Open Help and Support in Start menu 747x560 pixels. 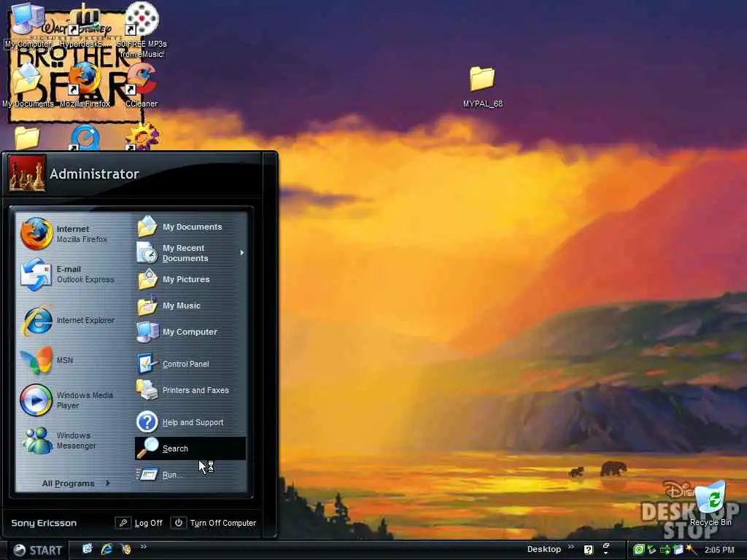[190, 422]
